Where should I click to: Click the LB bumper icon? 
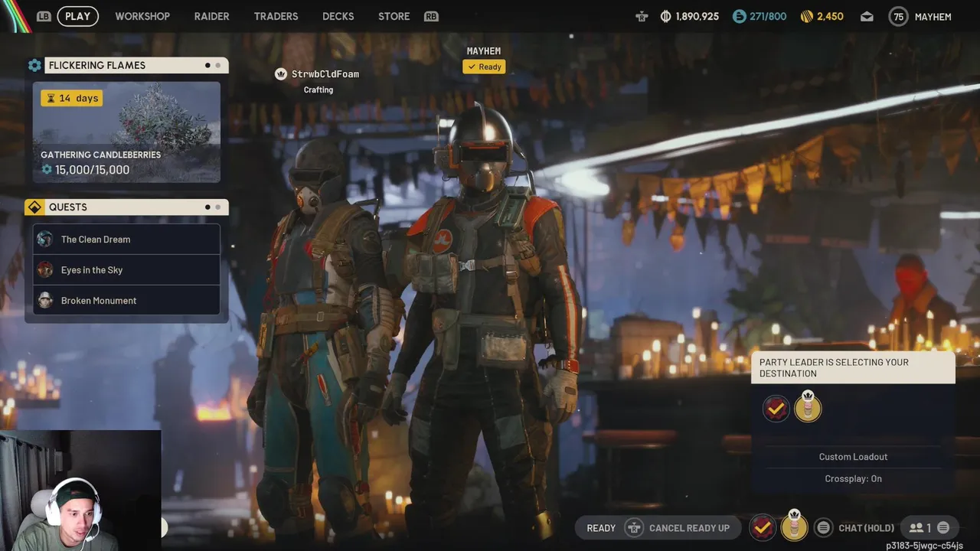[x=44, y=16]
